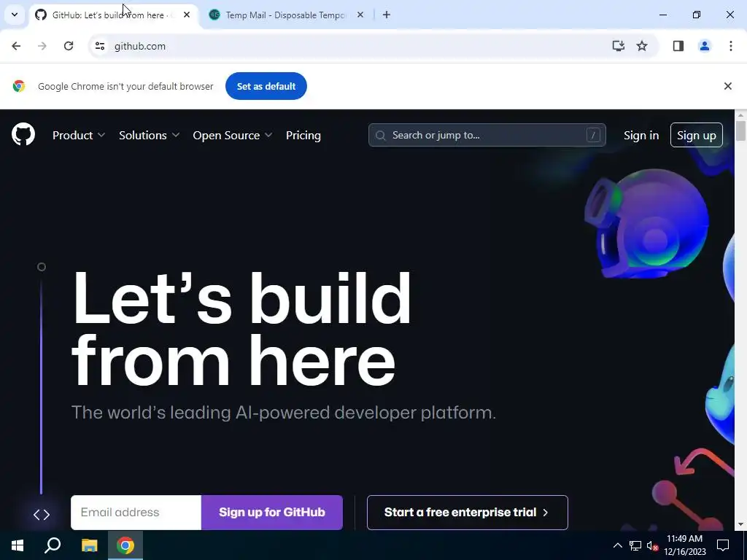This screenshot has height=560, width=747.
Task: View site information icon in address bar
Action: 99,46
